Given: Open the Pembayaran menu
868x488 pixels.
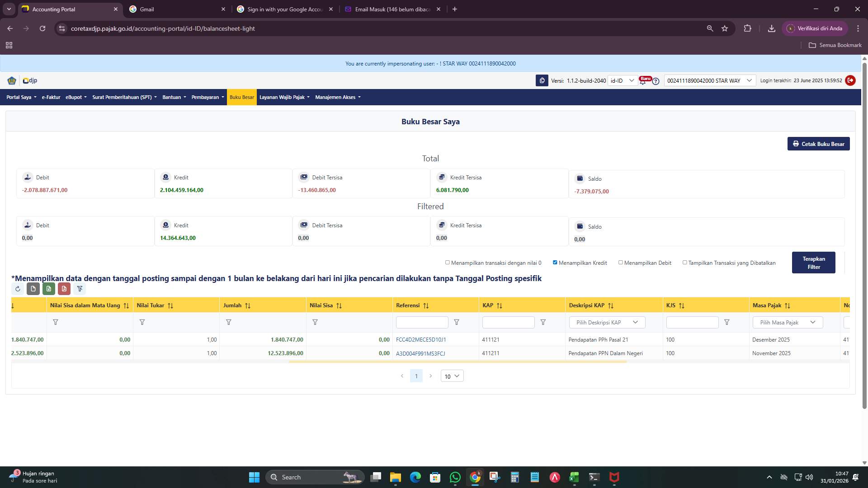Looking at the screenshot, I should 208,97.
